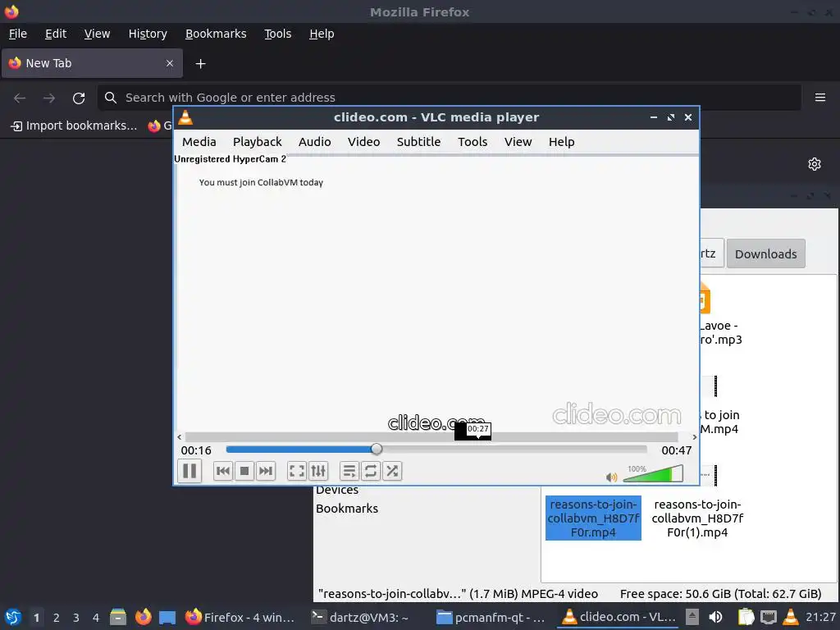Image resolution: width=840 pixels, height=630 pixels.
Task: Open the application launcher menu
Action: (12, 617)
